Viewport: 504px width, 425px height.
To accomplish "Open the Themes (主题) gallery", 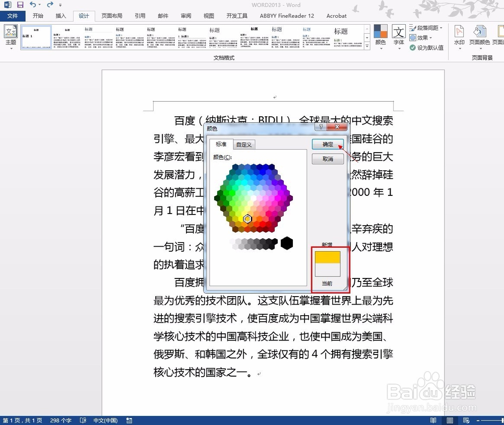I will pos(11,37).
